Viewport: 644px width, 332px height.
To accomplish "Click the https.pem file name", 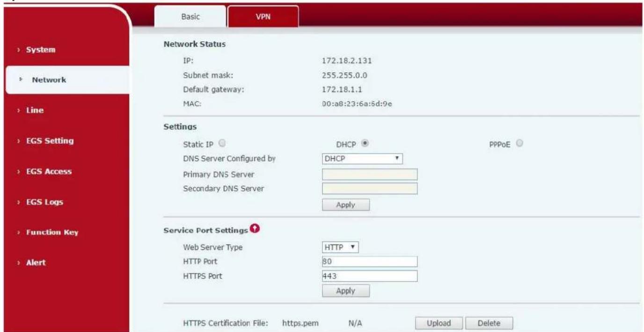I will tap(299, 323).
